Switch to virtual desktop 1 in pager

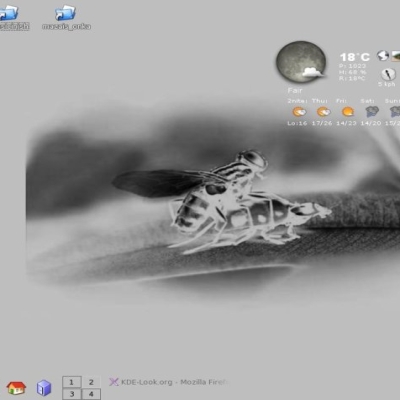pos(71,382)
